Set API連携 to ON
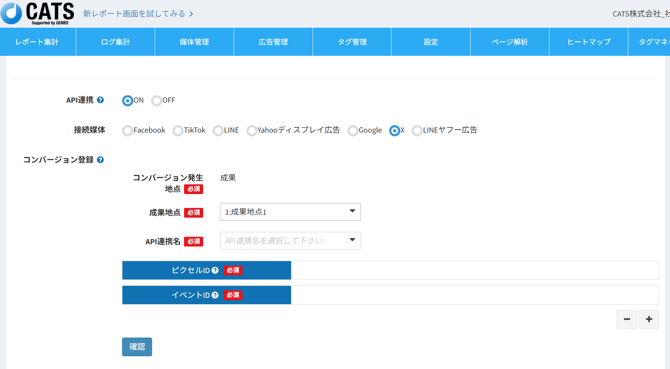 tap(127, 100)
